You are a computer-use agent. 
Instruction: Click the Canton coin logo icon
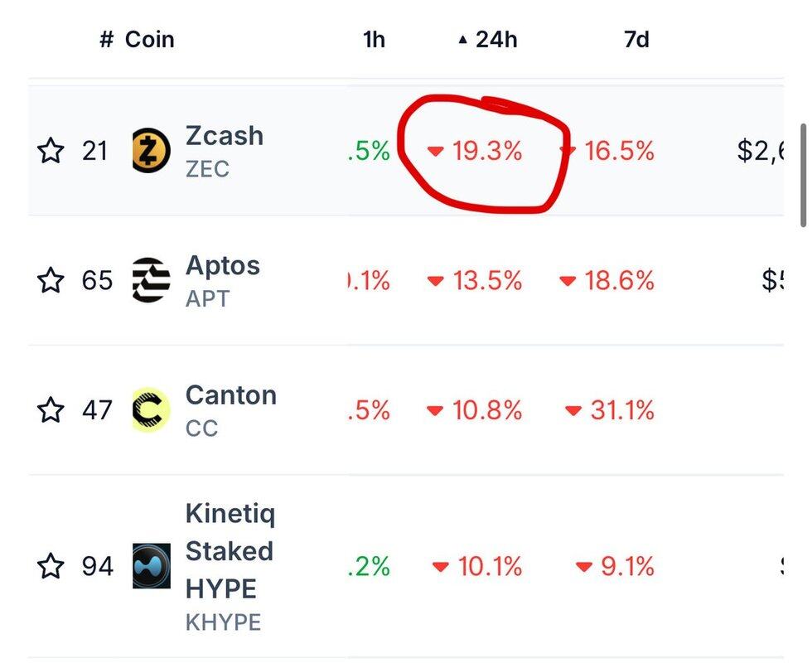click(x=152, y=409)
